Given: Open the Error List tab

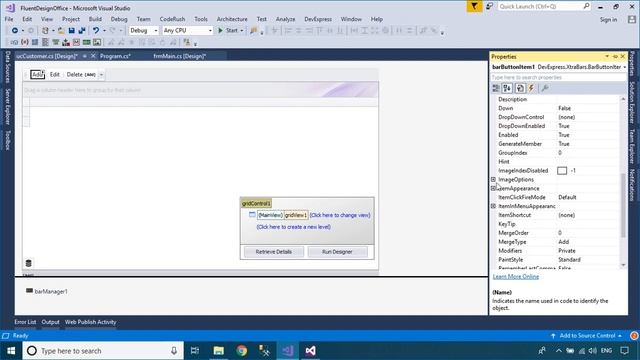Looking at the screenshot, I should click(x=25, y=322).
